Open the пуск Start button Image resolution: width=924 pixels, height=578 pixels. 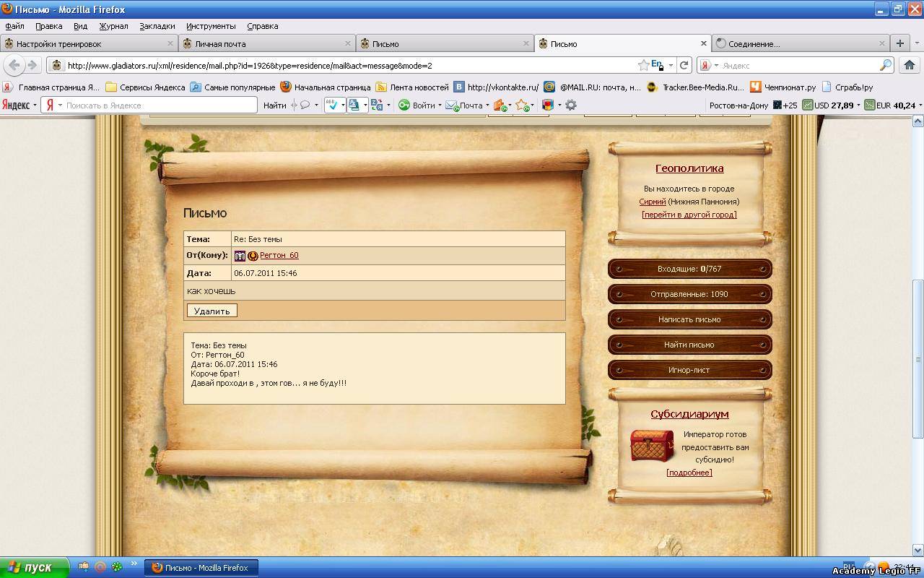click(35, 567)
